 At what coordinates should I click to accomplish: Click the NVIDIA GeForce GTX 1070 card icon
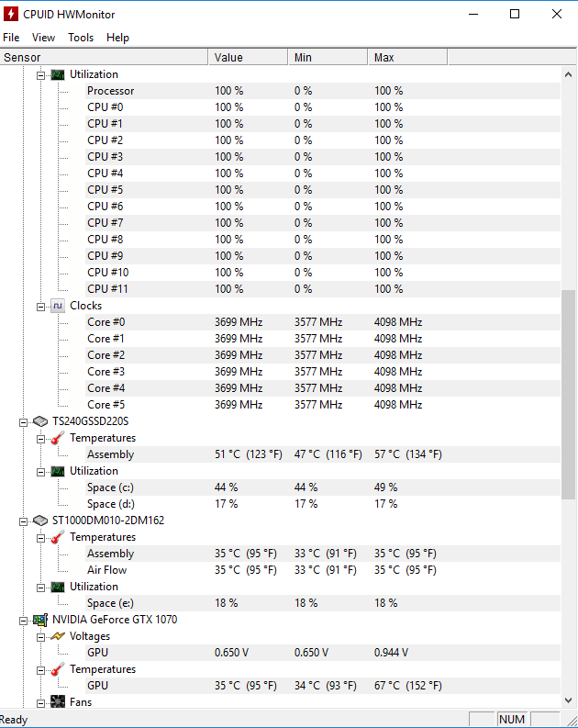[x=39, y=620]
